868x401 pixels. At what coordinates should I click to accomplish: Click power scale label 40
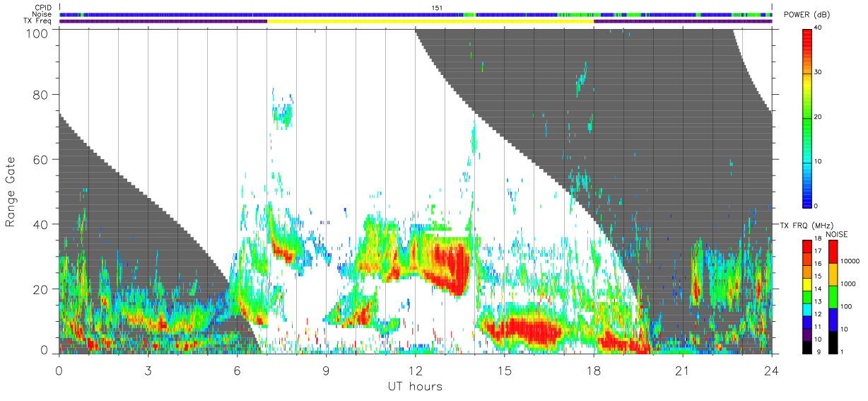819,28
